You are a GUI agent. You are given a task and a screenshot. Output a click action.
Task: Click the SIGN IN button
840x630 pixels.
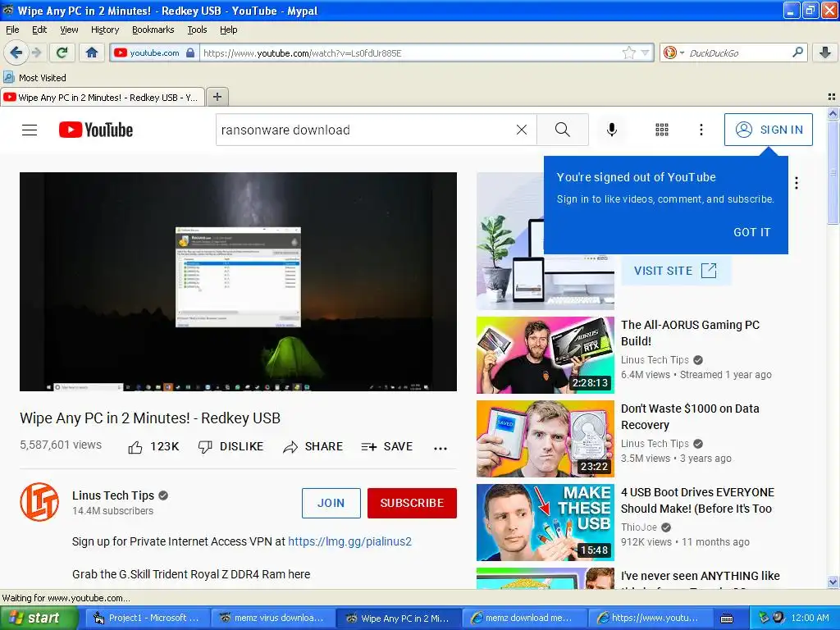click(x=768, y=130)
